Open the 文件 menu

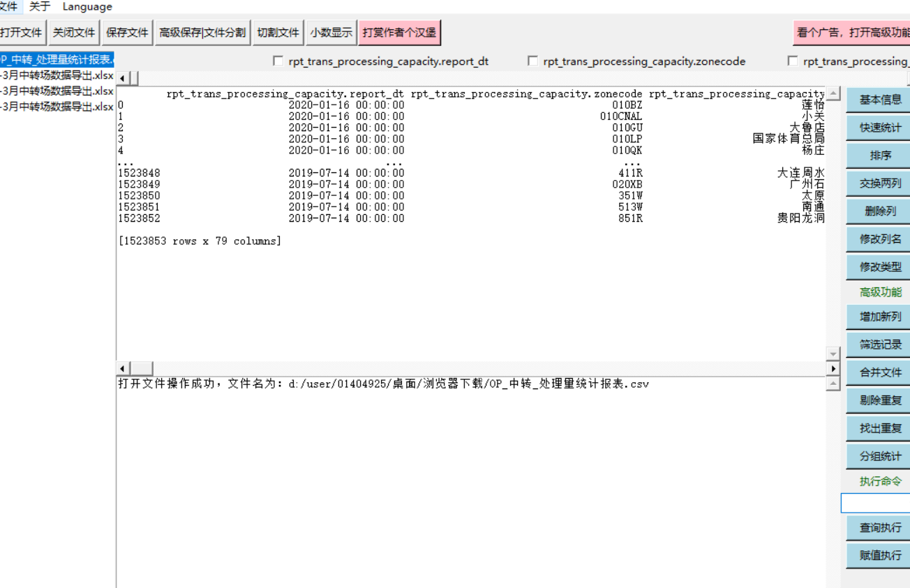8,6
